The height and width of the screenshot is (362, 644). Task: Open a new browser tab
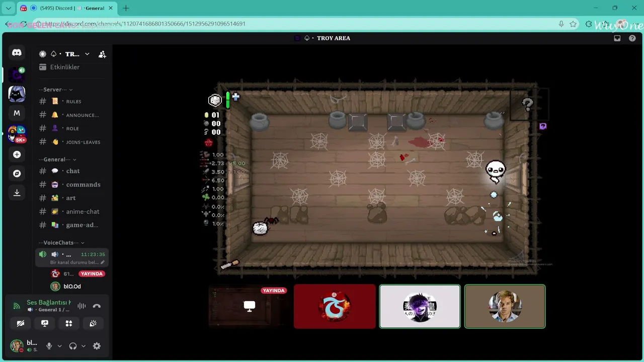(x=126, y=8)
